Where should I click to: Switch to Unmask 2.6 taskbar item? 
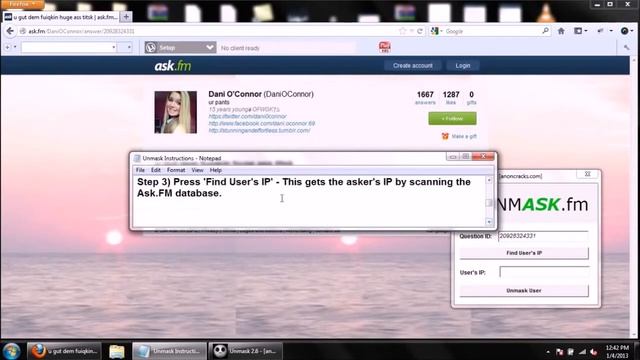point(246,351)
